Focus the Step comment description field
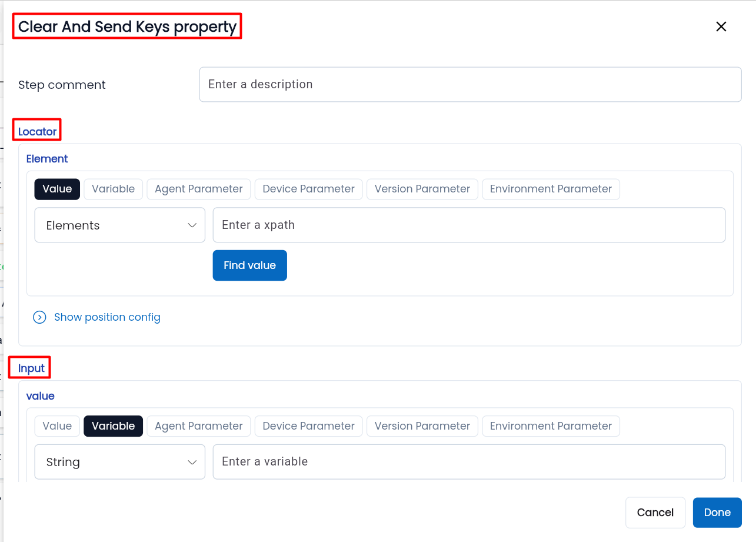Screen dimensions: 756x542 [469, 85]
